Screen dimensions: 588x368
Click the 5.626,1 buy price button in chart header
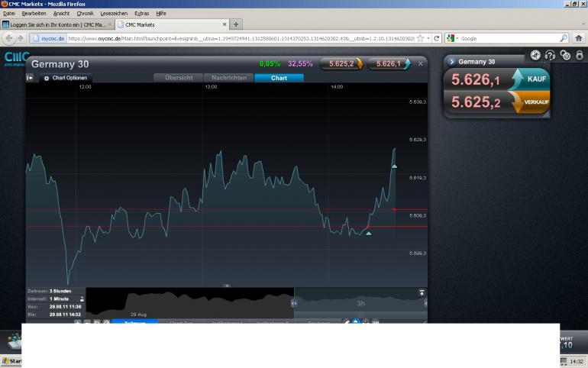[389, 63]
